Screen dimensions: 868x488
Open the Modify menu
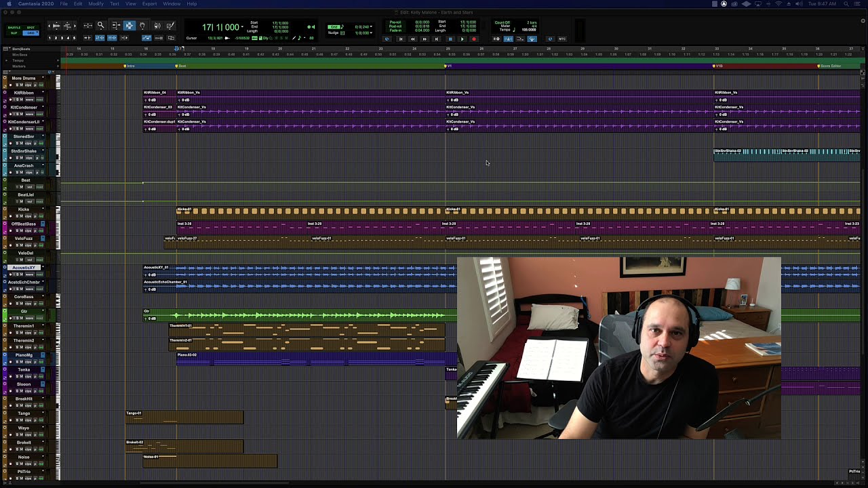[x=96, y=4]
